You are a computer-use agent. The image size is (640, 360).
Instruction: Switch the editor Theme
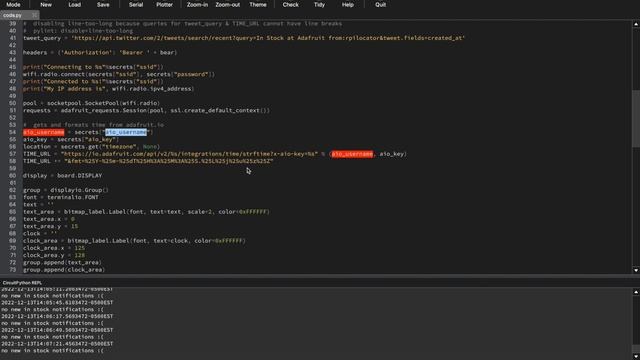258,5
